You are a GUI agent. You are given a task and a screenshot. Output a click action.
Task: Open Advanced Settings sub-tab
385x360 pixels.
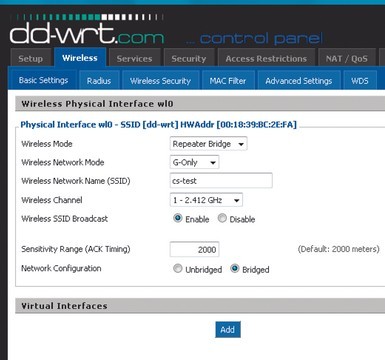pyautogui.click(x=299, y=80)
